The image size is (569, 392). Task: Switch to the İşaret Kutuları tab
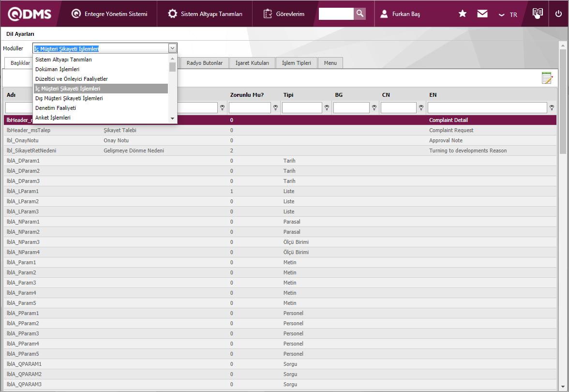(x=252, y=63)
